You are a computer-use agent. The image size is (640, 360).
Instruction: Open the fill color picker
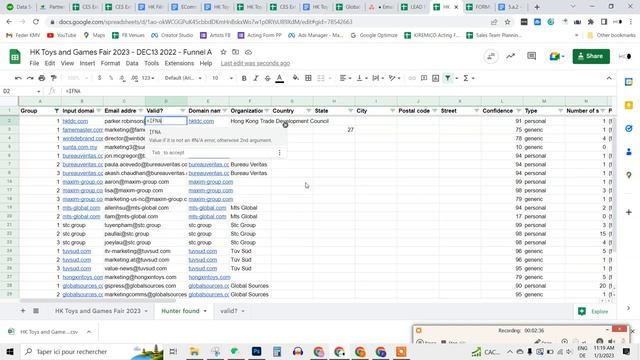pyautogui.click(x=296, y=78)
